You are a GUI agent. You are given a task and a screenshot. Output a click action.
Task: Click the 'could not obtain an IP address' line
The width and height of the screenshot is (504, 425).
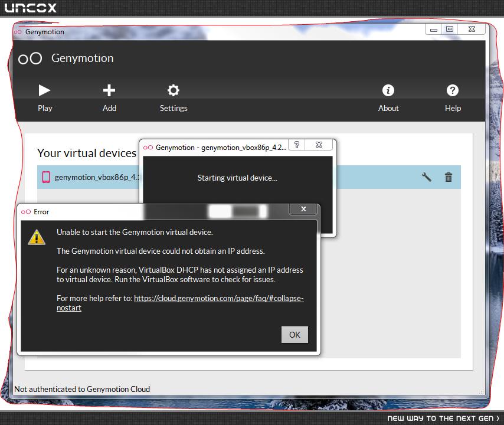click(161, 251)
